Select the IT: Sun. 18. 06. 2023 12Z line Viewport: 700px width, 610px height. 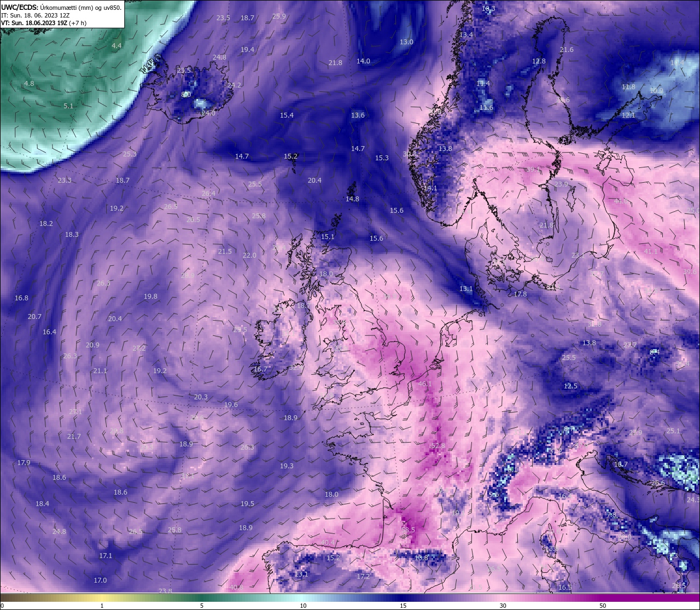tap(35, 15)
